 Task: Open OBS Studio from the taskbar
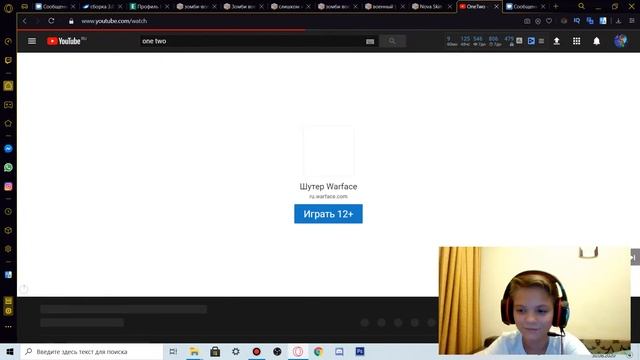click(277, 351)
